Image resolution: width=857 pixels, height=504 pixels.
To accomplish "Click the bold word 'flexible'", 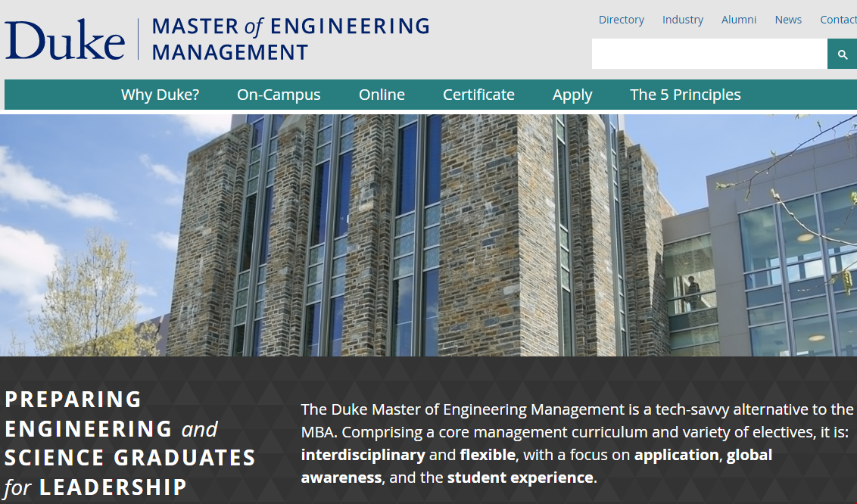I will [x=488, y=455].
